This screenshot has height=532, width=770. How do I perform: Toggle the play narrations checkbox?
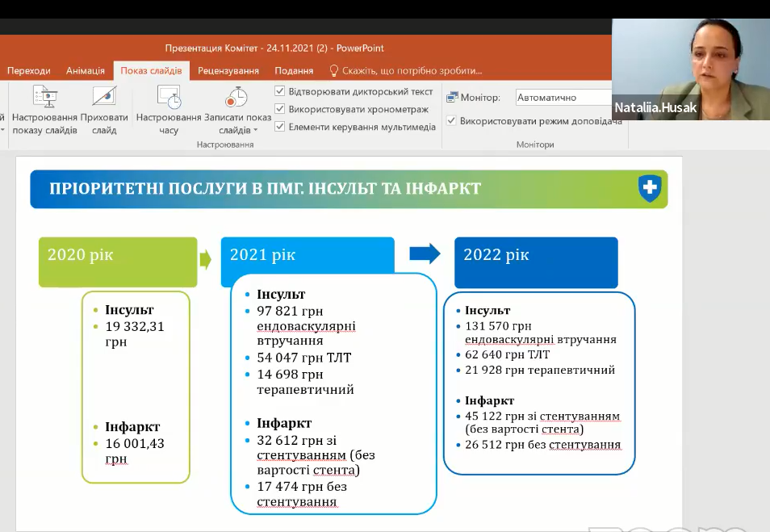click(280, 91)
